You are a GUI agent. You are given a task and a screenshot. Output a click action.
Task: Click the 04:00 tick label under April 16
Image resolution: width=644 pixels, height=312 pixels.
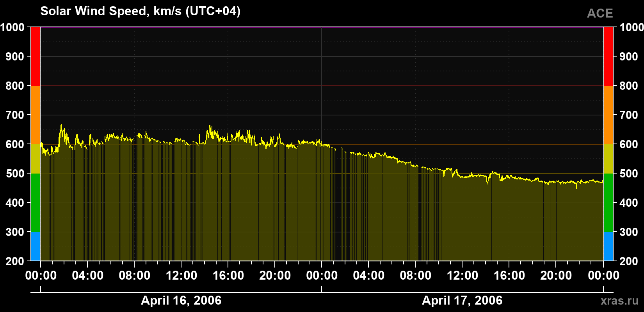click(x=88, y=276)
